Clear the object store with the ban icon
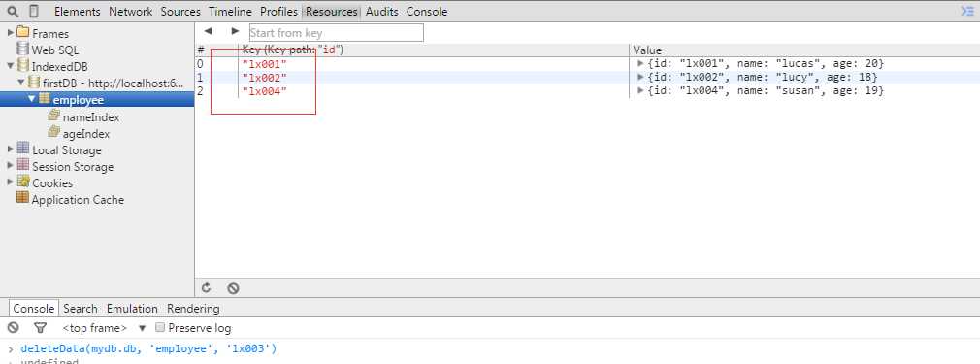The height and width of the screenshot is (364, 980). tap(233, 288)
